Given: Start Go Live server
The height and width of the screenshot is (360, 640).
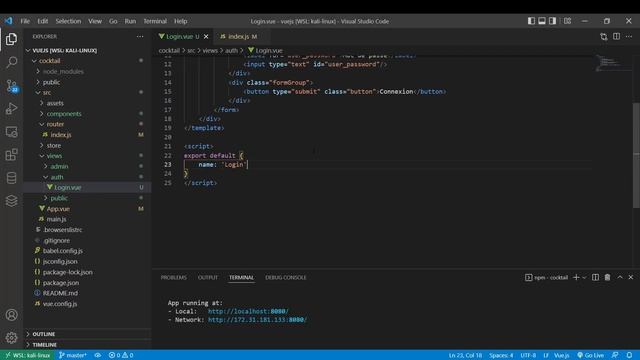Looking at the screenshot, I should click(590, 355).
